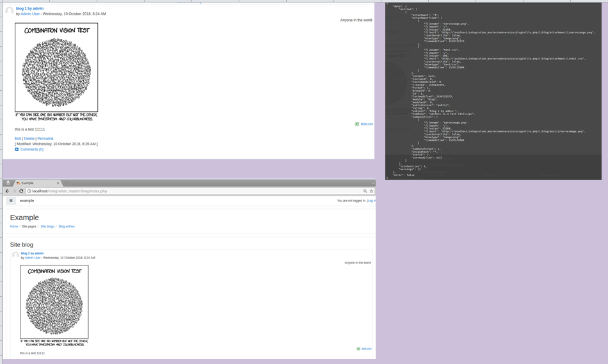Bookmark the page with the star icon
The image size is (608, 364).
pos(371,191)
